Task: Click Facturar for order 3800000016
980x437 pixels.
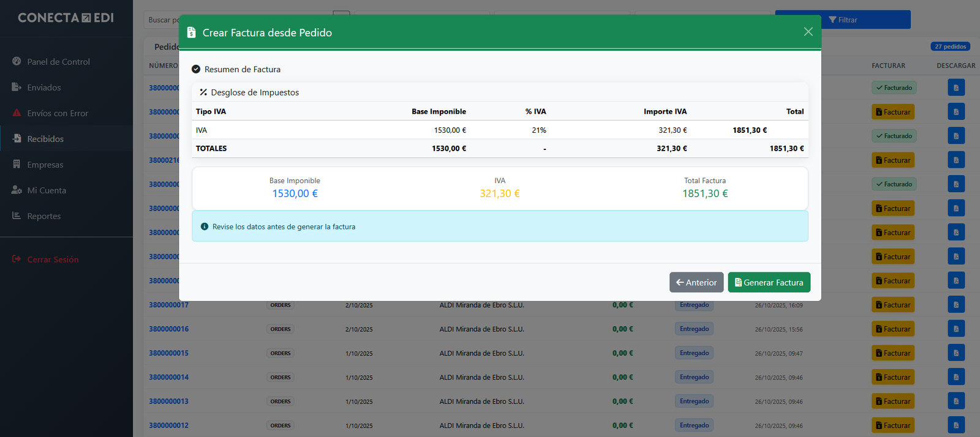Action: tap(893, 329)
